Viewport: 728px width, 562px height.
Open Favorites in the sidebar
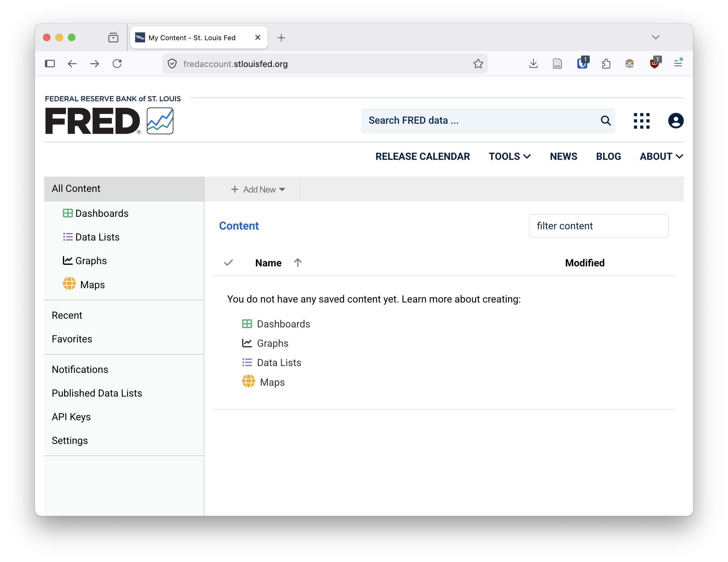[x=72, y=339]
